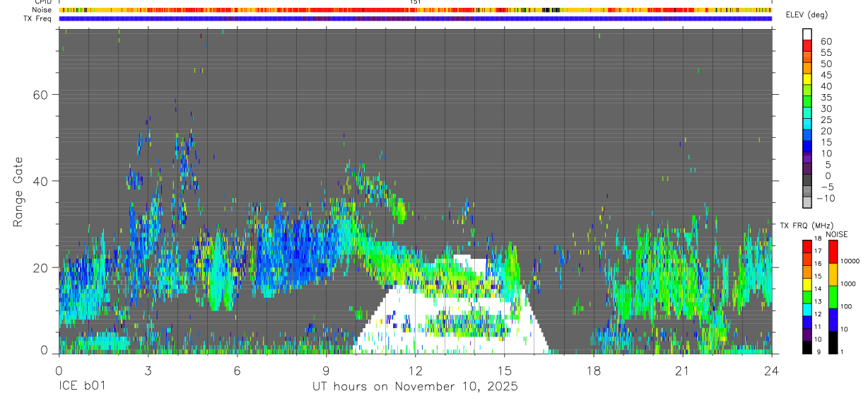This screenshot has width=868, height=401.
Task: Click the x-axis tick label '0'
Action: point(59,371)
